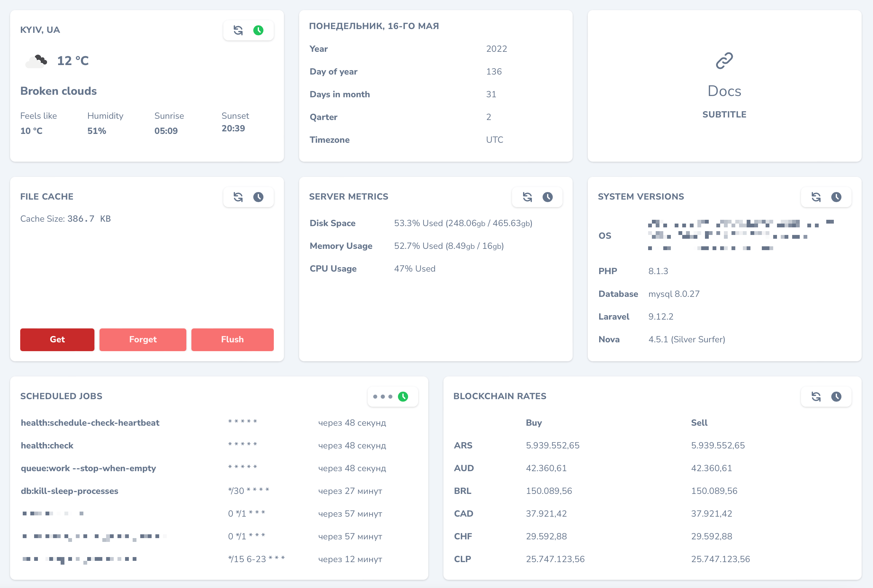Viewport: 873px width, 588px height.
Task: Select the ARS row in Blockchain Rates
Action: click(x=463, y=446)
